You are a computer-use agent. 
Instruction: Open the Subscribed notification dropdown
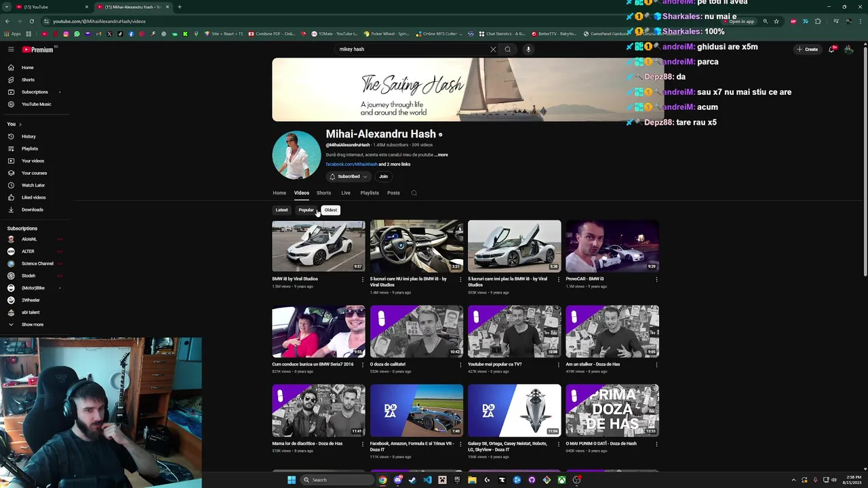[x=349, y=176]
